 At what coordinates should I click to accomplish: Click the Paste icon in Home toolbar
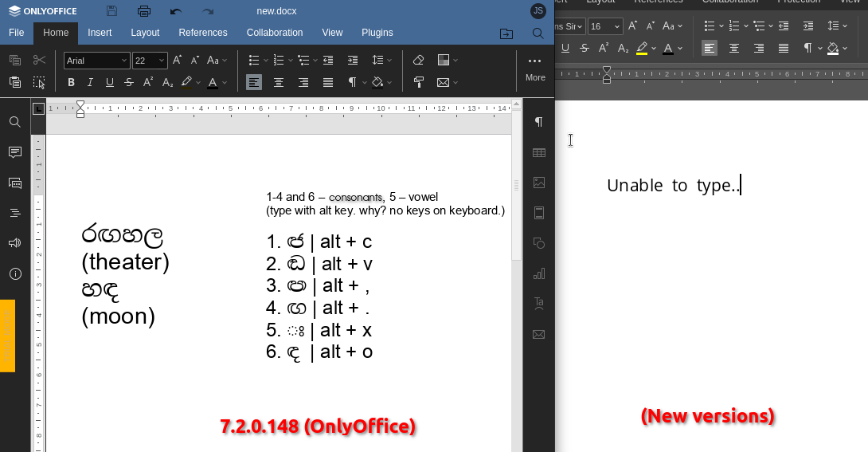(15, 82)
